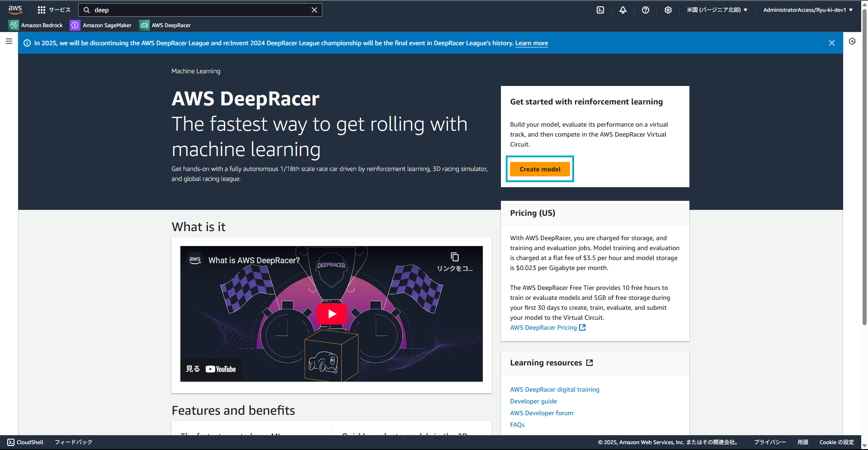The width and height of the screenshot is (868, 450).
Task: Click the external link icon beside Learning resources
Action: (590, 363)
